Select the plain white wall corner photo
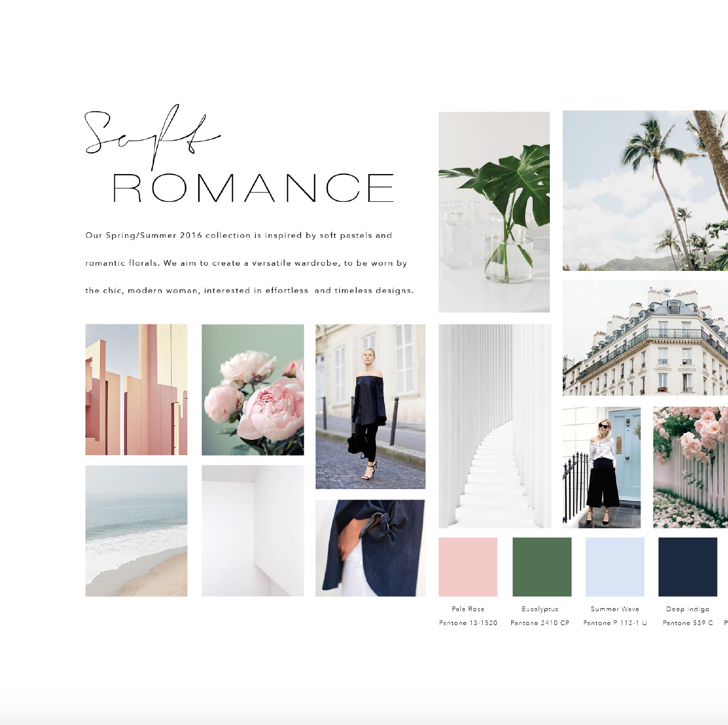Image resolution: width=728 pixels, height=725 pixels. (253, 531)
